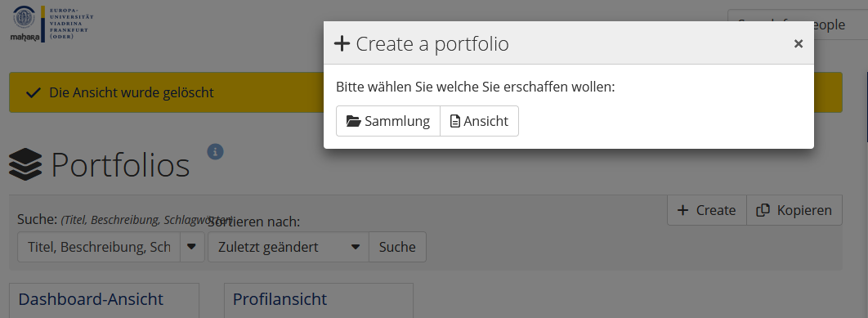This screenshot has height=318, width=868.
Task: Close the Create a portfolio dialog
Action: [799, 44]
